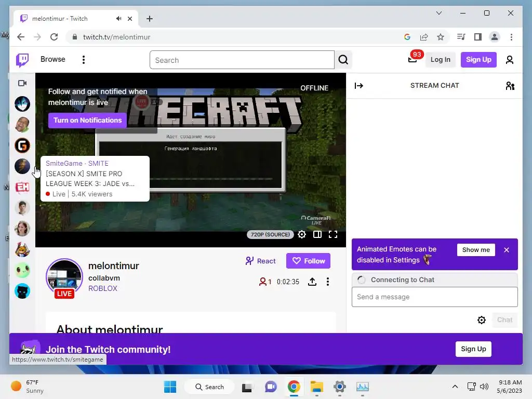532x399 pixels.
Task: Open the taskbar performance monitor graph icon
Action: (362, 387)
